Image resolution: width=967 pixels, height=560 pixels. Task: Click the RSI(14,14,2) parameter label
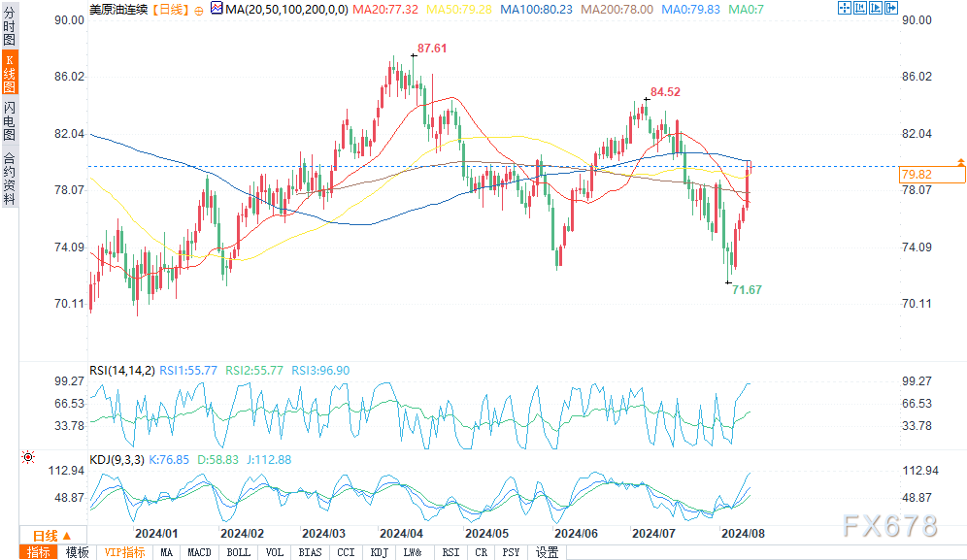122,370
